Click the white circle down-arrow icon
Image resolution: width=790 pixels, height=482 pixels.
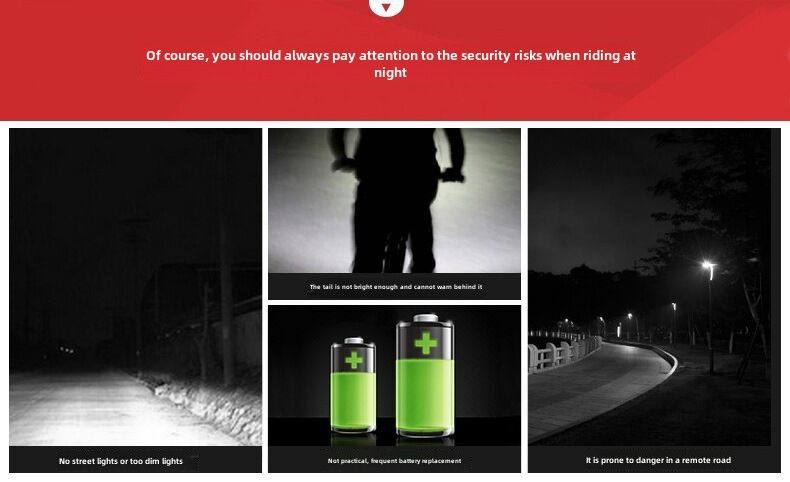click(386, 6)
